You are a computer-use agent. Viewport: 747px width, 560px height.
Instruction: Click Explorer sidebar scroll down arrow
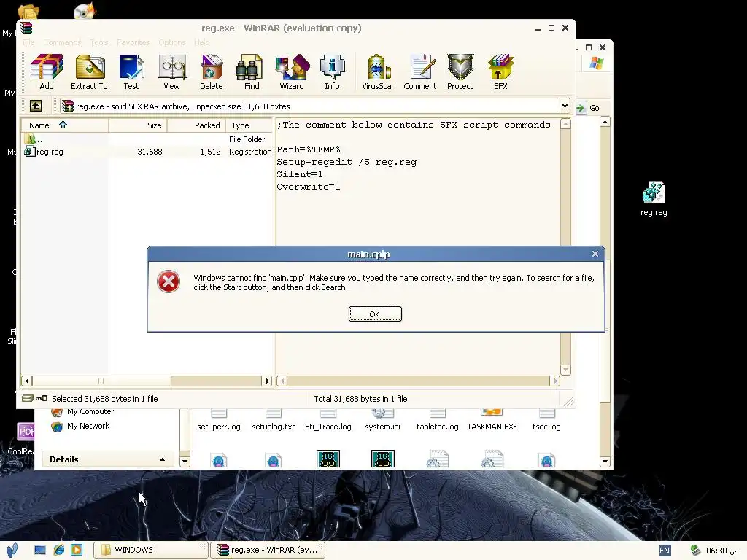click(185, 462)
